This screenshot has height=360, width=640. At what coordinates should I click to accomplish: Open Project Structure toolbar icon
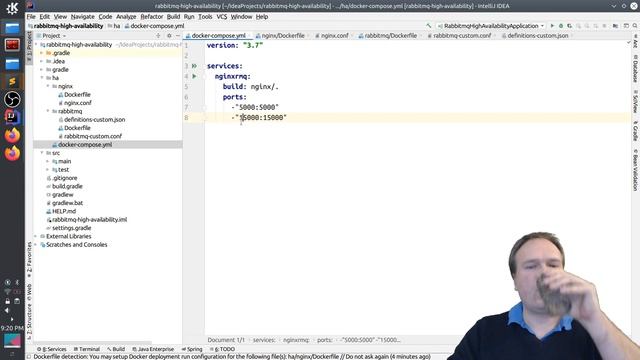coord(615,26)
